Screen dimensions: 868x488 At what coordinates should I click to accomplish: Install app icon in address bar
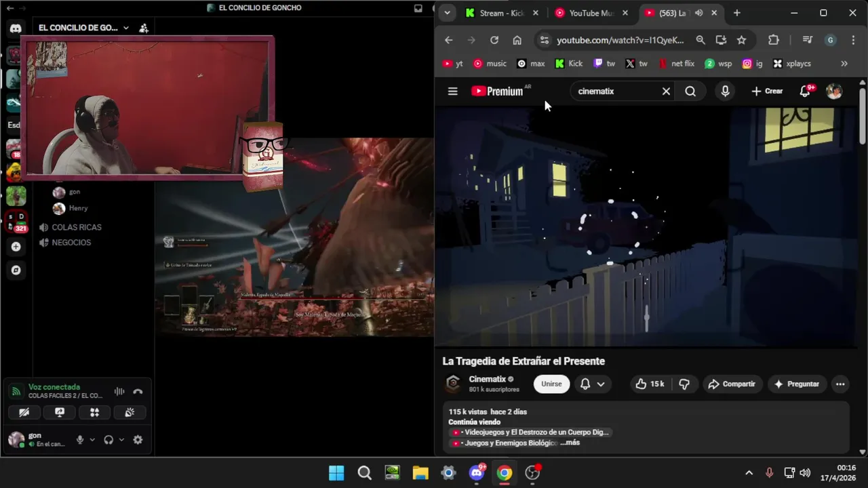point(721,40)
